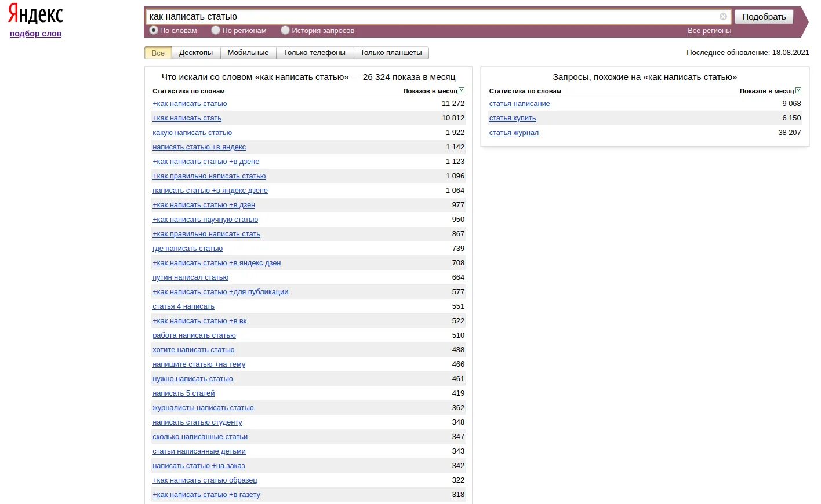Open the 'путин написал статью' link
This screenshot has height=504, width=821.
(190, 277)
